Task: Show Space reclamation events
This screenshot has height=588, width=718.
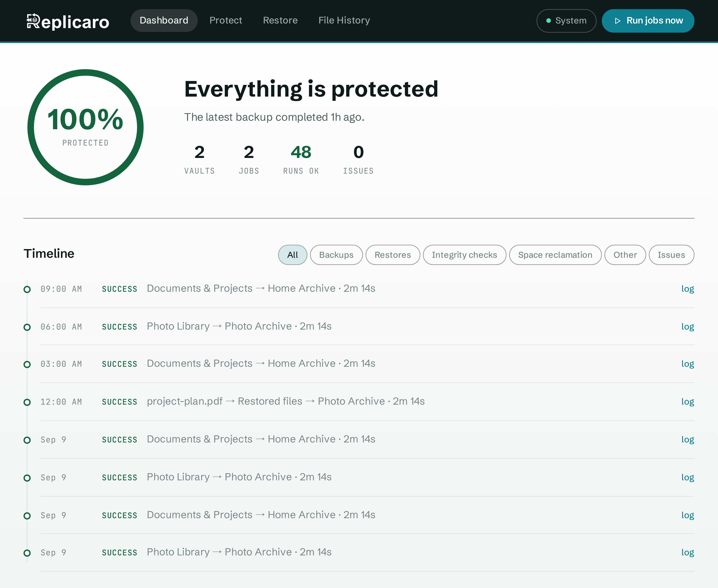Action: coord(555,255)
